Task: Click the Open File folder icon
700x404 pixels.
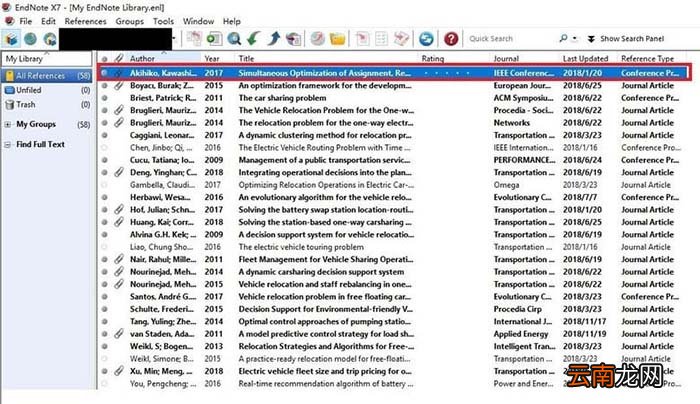Action: click(x=338, y=39)
